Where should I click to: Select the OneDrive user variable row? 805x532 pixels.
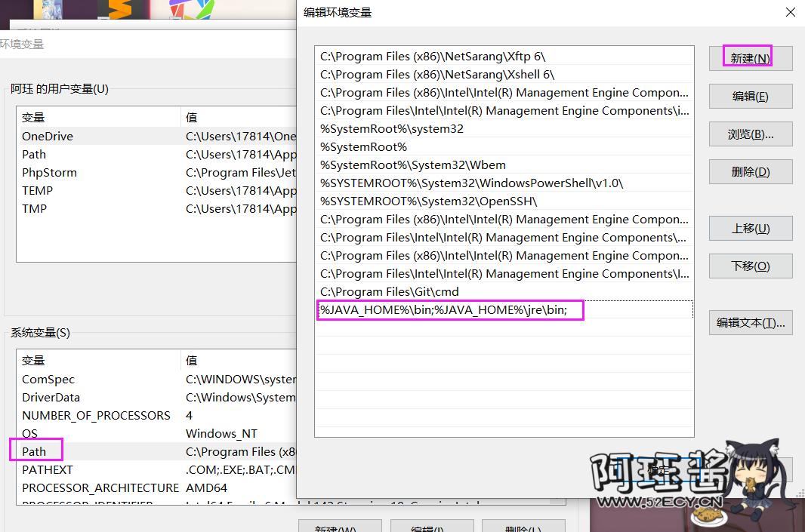click(x=156, y=136)
